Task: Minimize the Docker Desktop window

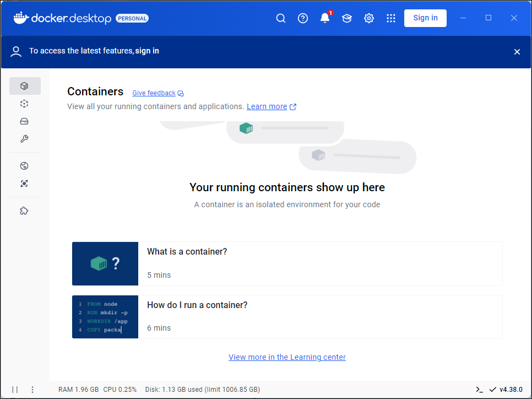Action: [463, 18]
